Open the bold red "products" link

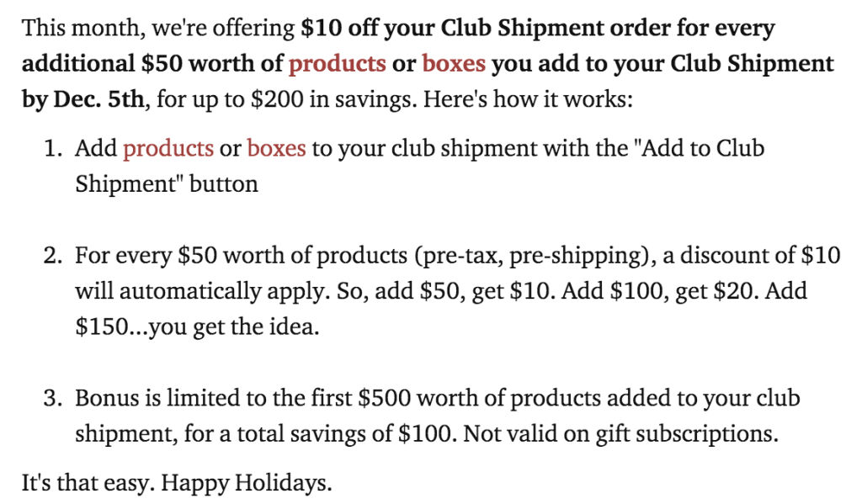click(x=338, y=64)
